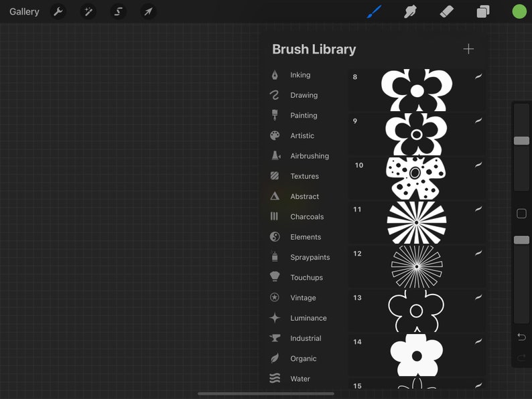
Task: Open the Adjustments magic wand menu
Action: (88, 11)
